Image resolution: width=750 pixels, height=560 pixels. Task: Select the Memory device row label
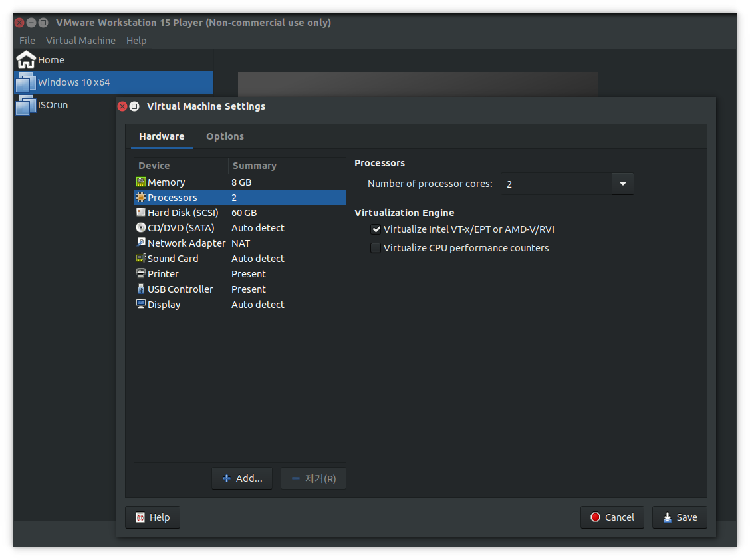coord(166,182)
